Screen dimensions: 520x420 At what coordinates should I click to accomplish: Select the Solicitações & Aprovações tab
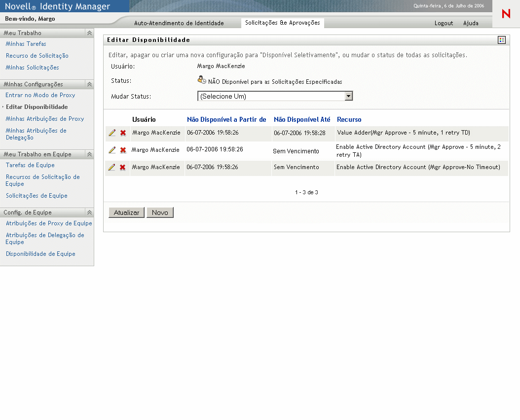pos(282,23)
